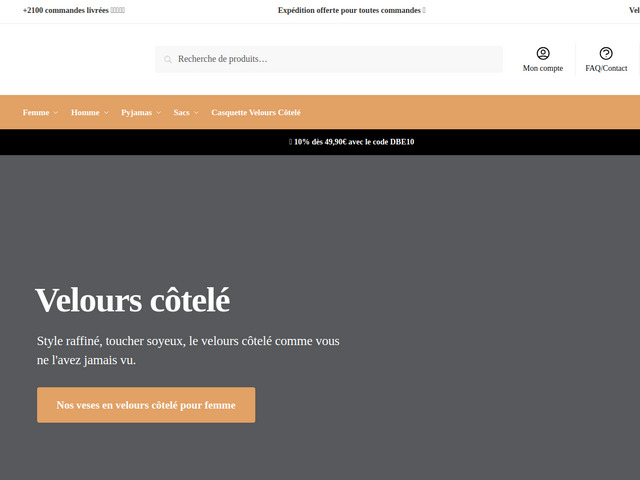640x480 pixels.
Task: Expand the Sacs menu chevron
Action: [x=196, y=113]
